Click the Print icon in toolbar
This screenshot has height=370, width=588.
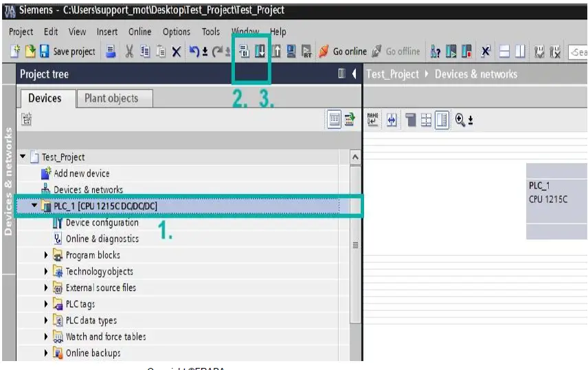pos(110,52)
